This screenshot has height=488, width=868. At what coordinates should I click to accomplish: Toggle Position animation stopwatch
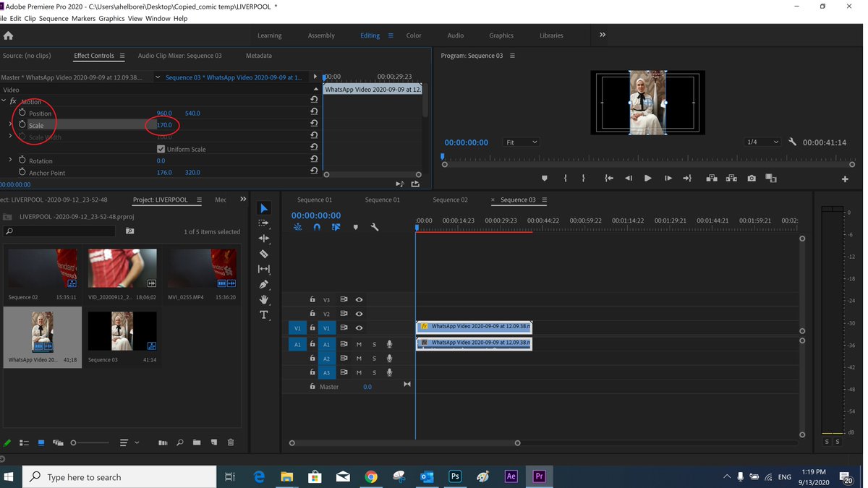click(x=22, y=113)
